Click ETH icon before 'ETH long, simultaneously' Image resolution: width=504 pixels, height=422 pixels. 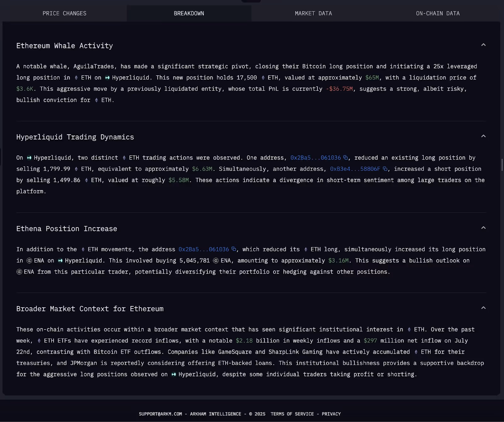click(x=306, y=249)
